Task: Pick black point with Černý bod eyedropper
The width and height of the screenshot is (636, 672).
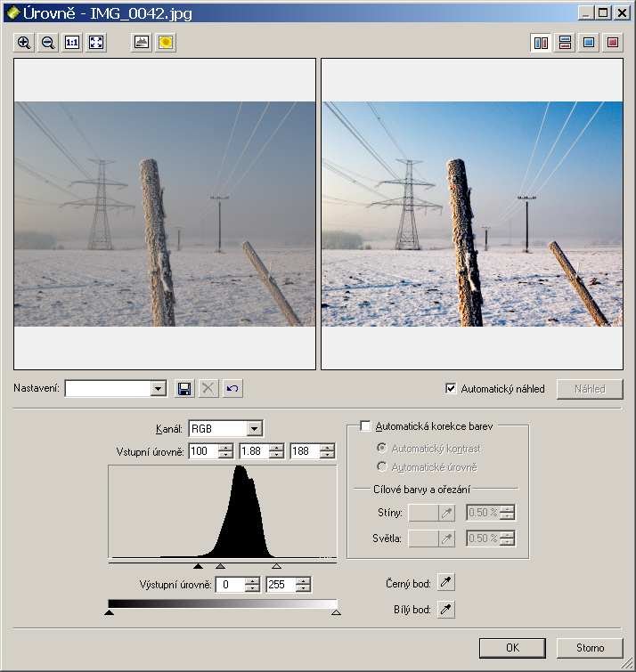Action: click(x=446, y=583)
